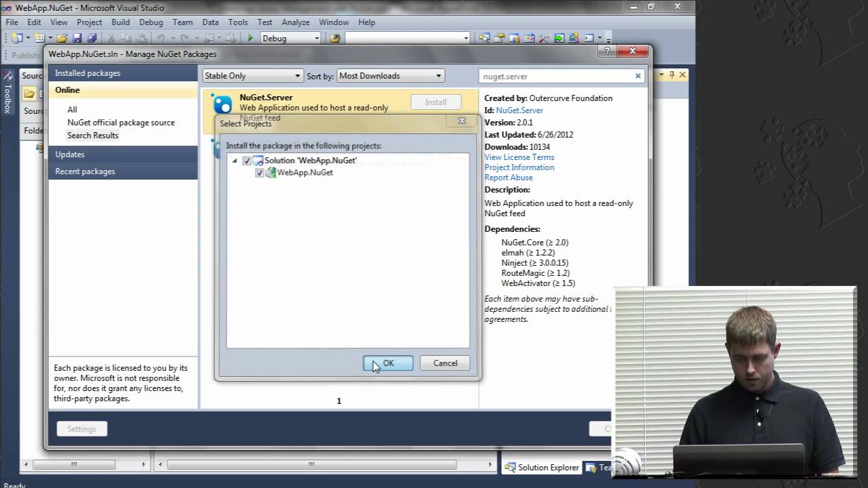Viewport: 868px width, 488px height.
Task: Open the Build menu
Action: [121, 22]
